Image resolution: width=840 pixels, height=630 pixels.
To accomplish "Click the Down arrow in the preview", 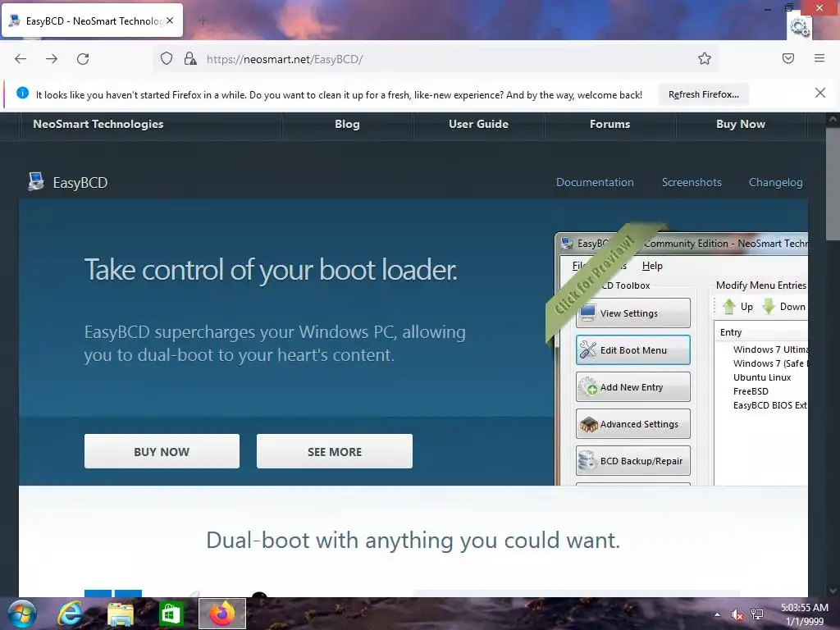I will pos(783,307).
